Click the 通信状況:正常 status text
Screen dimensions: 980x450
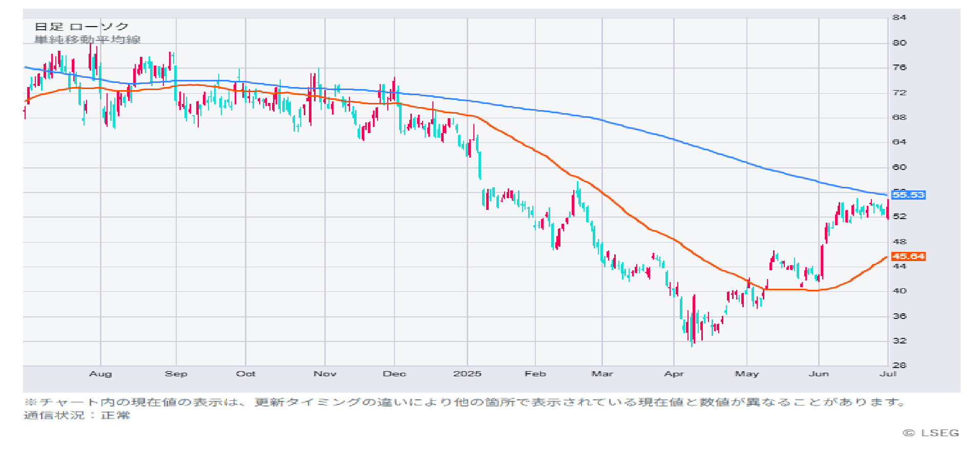click(x=77, y=415)
